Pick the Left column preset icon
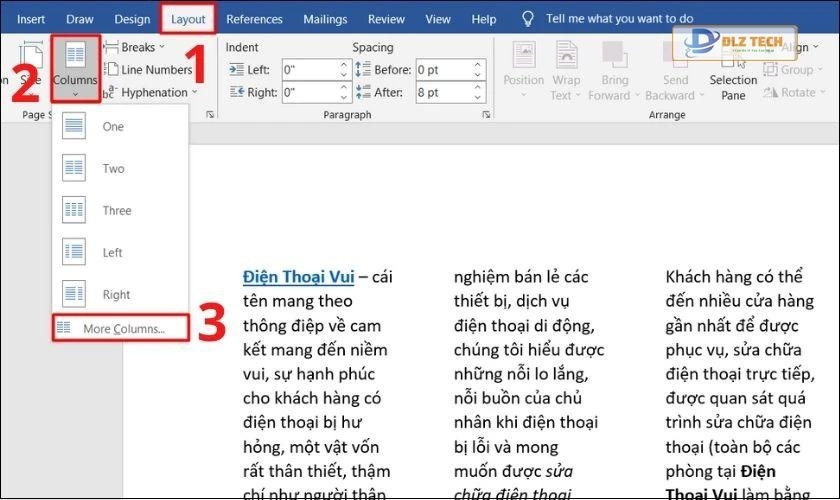This screenshot has width=840, height=500. click(74, 252)
